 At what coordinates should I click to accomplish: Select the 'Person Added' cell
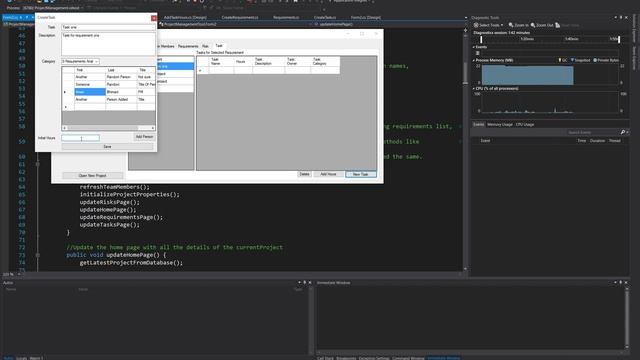121,100
